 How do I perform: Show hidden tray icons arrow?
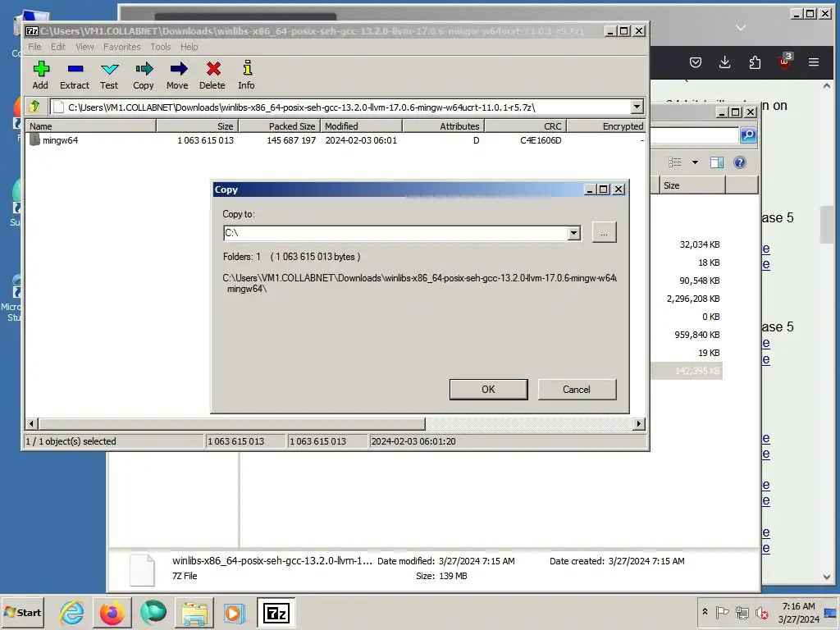point(705,612)
